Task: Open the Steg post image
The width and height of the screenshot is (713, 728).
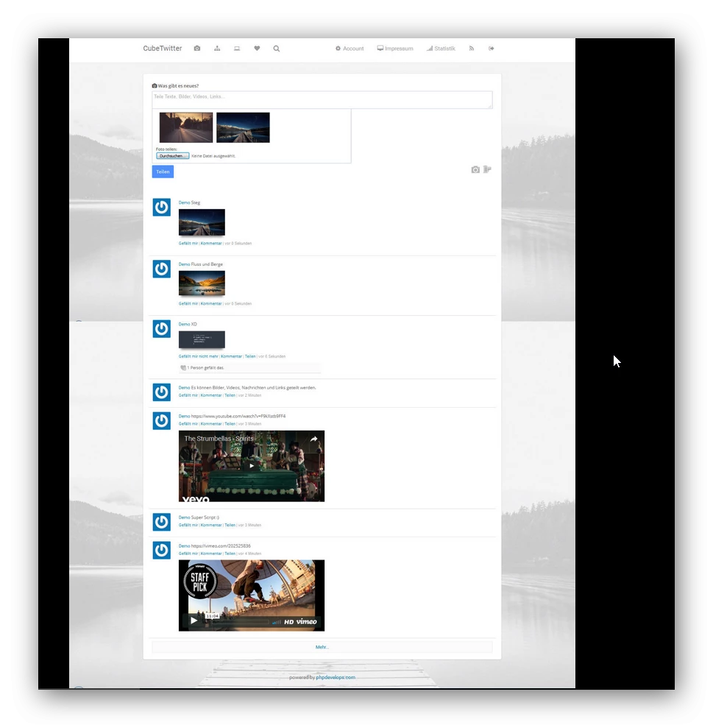Action: coord(202,222)
